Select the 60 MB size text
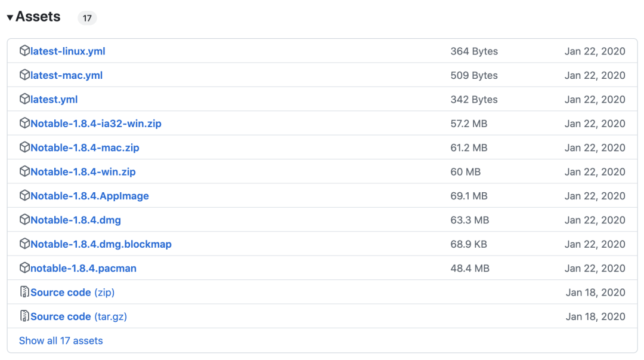The height and width of the screenshot is (360, 644). point(465,171)
